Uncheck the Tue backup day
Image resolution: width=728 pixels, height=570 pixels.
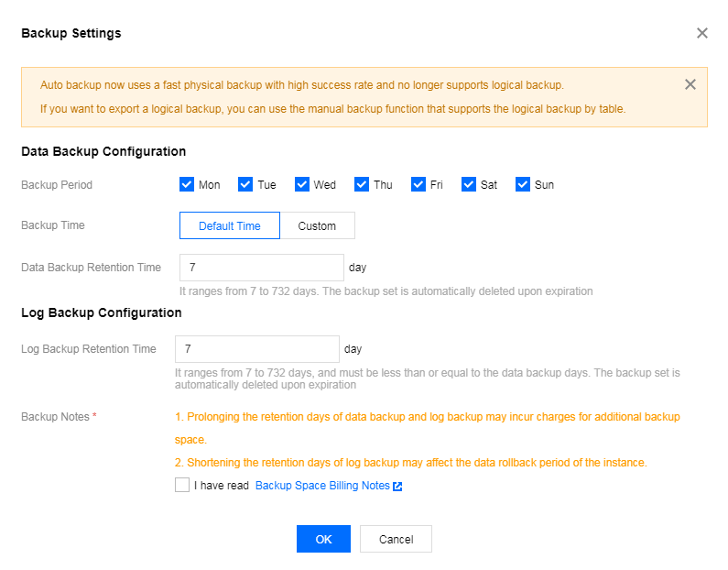click(245, 184)
